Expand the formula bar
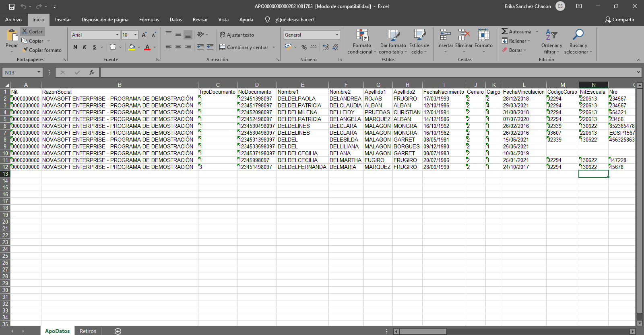 (638, 72)
